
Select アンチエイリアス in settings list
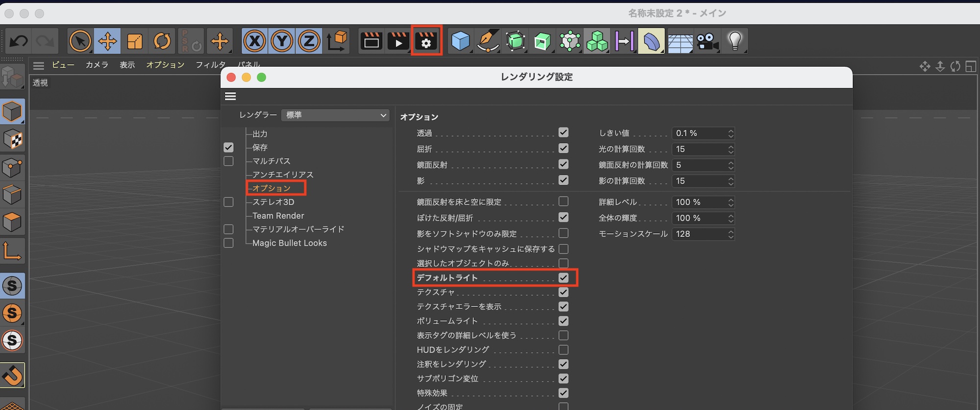(x=283, y=175)
